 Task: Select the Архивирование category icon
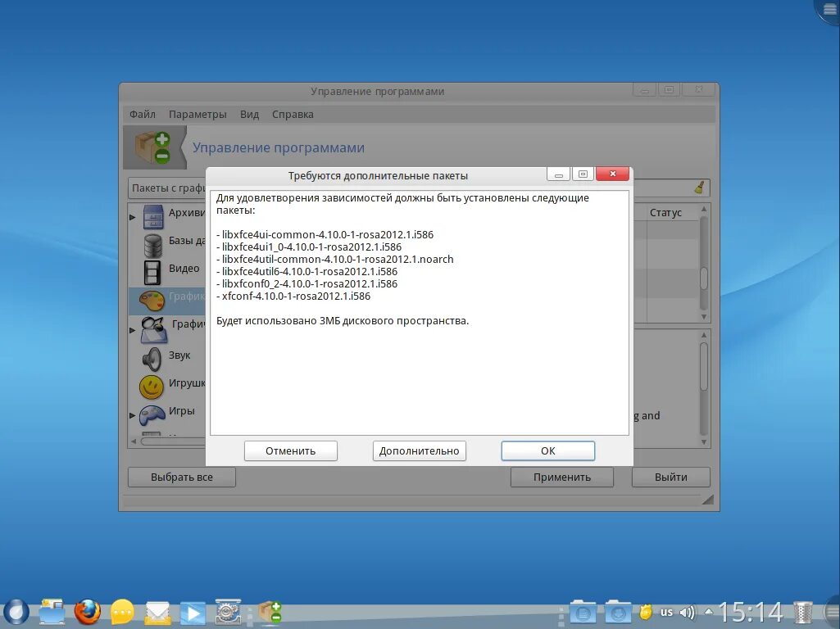(x=153, y=216)
